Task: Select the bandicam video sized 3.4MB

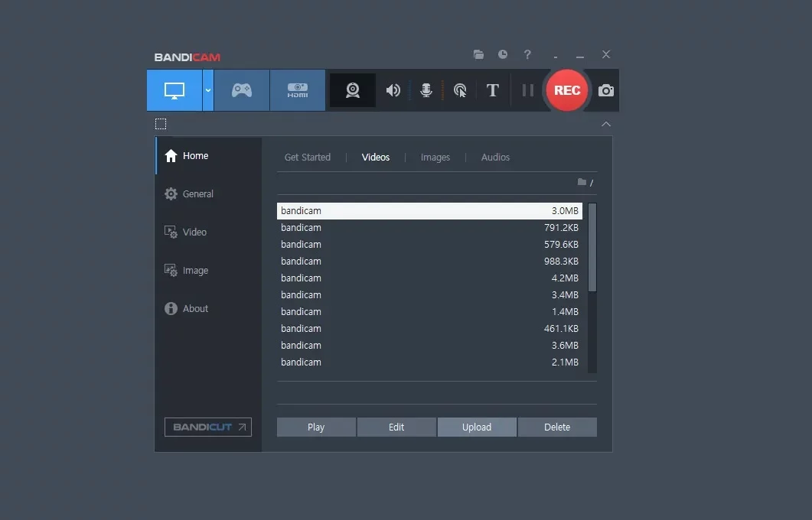Action: pyautogui.click(x=429, y=295)
